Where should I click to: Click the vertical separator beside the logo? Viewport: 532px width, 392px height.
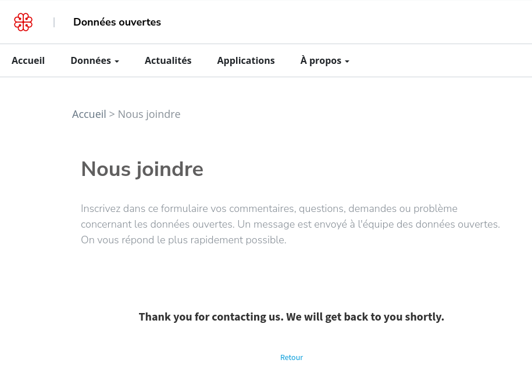54,23
